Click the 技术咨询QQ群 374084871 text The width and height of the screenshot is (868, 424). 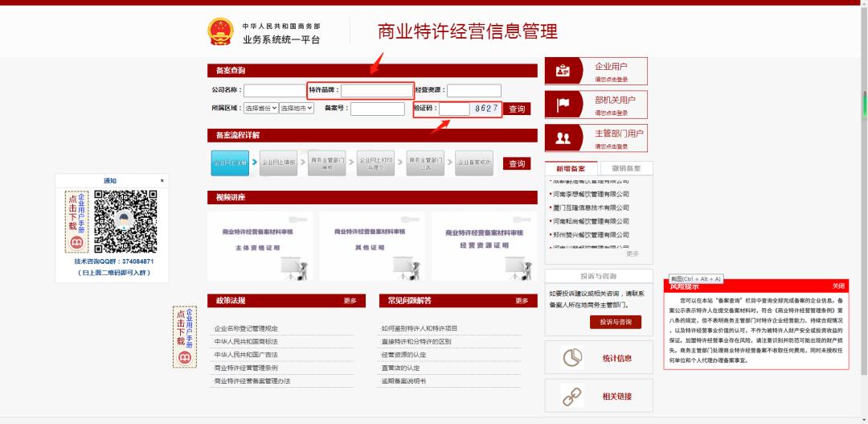coord(113,261)
